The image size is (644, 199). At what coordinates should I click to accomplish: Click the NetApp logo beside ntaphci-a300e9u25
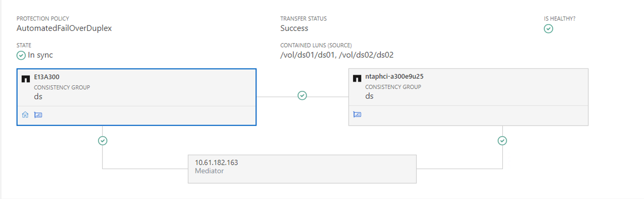click(x=357, y=78)
